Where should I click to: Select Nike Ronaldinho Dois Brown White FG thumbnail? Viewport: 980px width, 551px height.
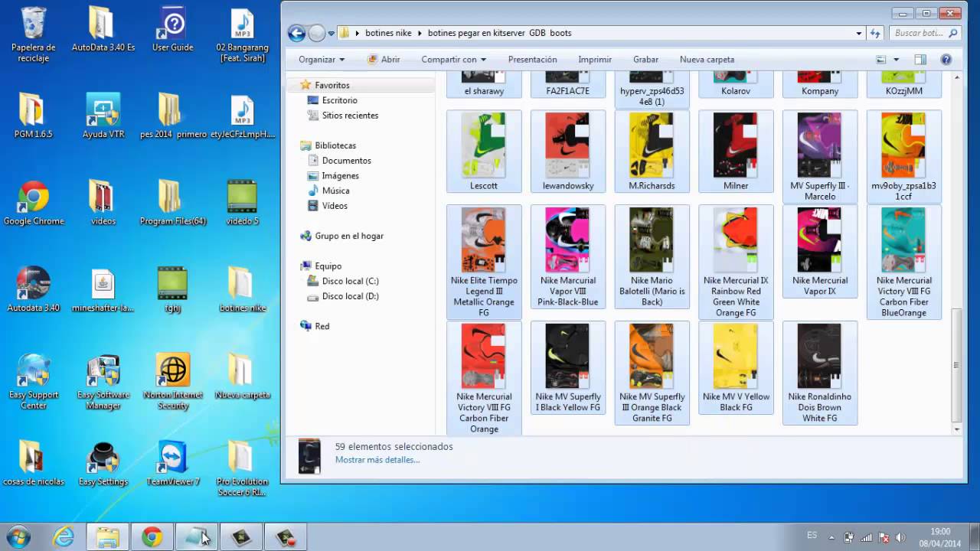(x=819, y=373)
